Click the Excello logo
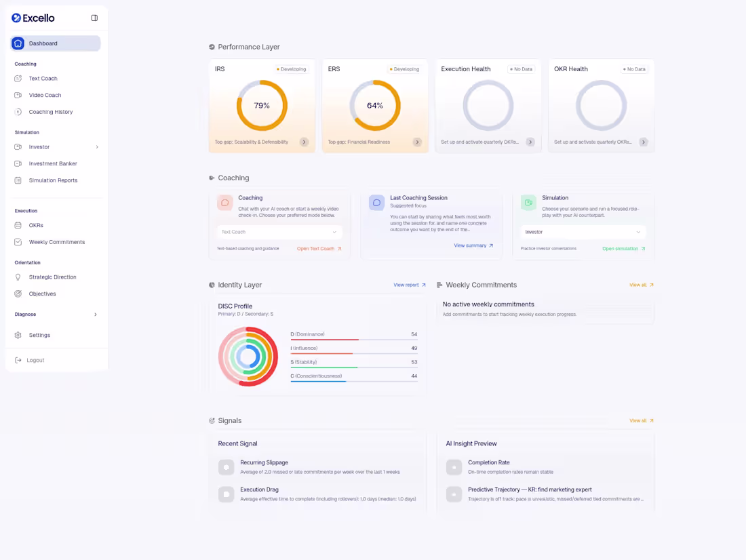This screenshot has width=746, height=560. pyautogui.click(x=33, y=18)
